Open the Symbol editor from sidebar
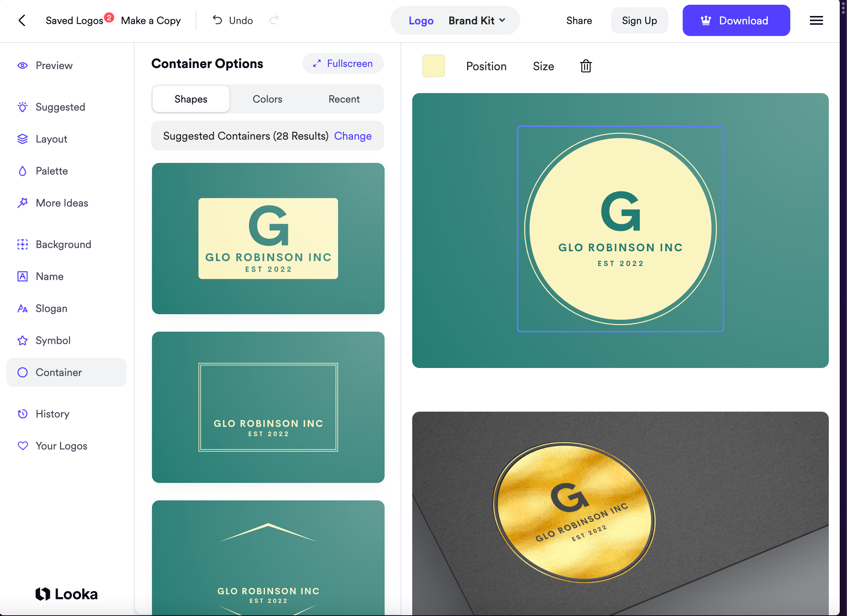This screenshot has height=616, width=847. (x=53, y=340)
